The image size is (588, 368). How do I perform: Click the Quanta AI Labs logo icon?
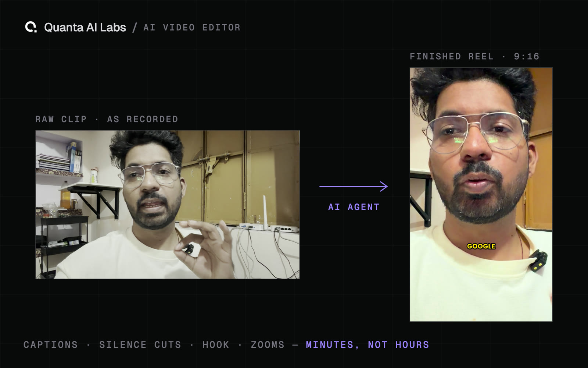(x=31, y=27)
